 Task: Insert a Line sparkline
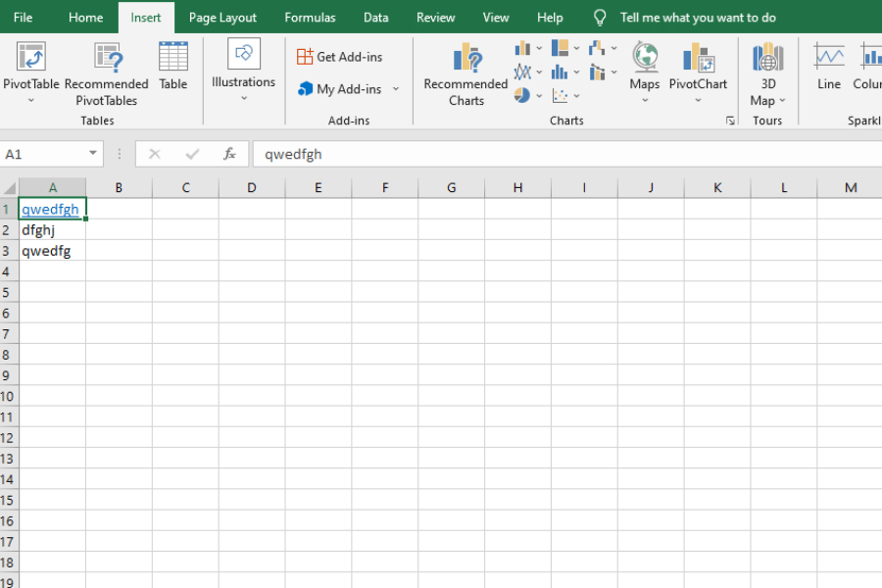(x=828, y=69)
